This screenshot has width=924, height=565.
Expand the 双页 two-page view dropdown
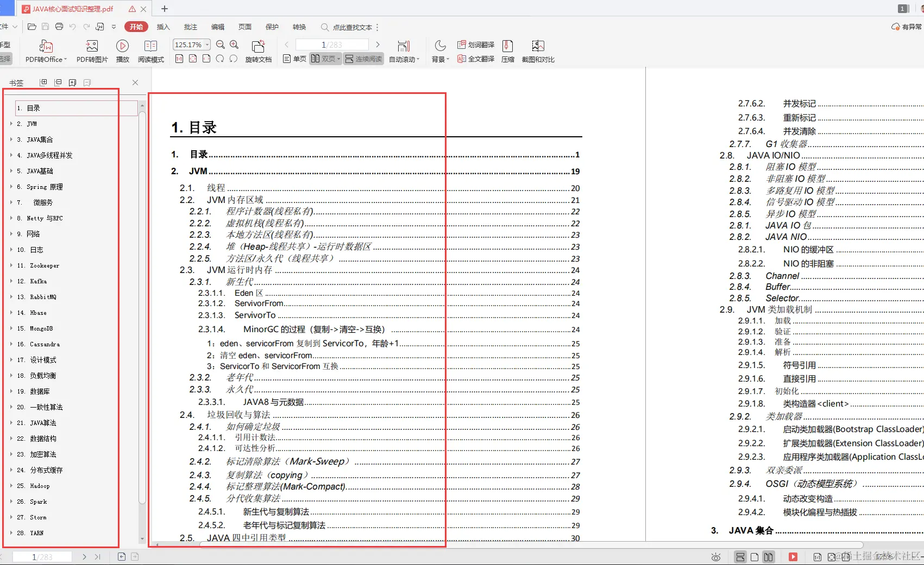[x=338, y=59]
